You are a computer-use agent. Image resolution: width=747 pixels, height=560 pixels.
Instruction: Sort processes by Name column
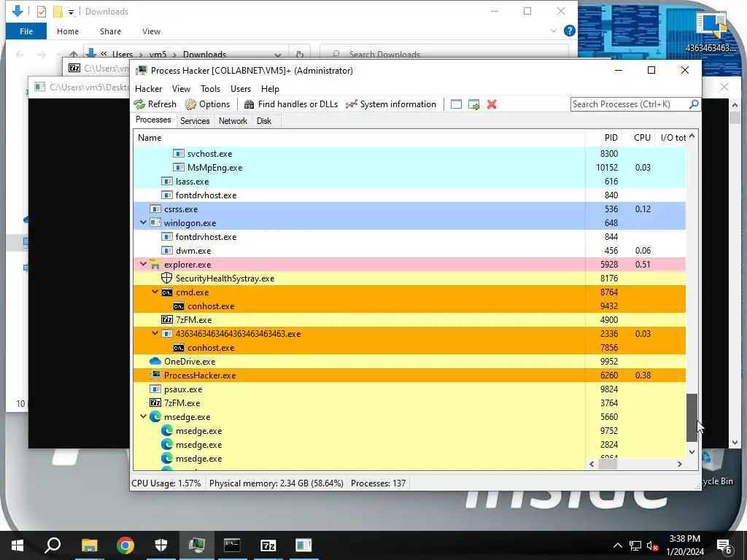[x=359, y=138]
